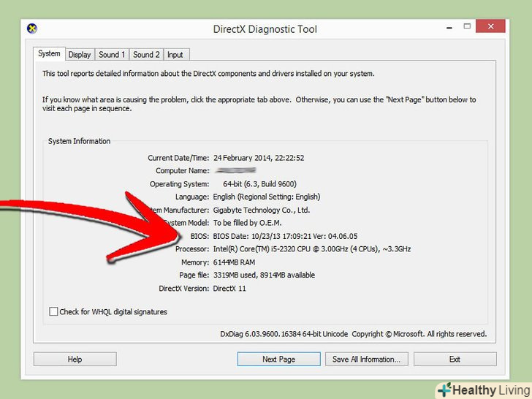The width and height of the screenshot is (532, 399).
Task: Click the Processor value Intel Core i5-2320
Action: pyautogui.click(x=311, y=249)
